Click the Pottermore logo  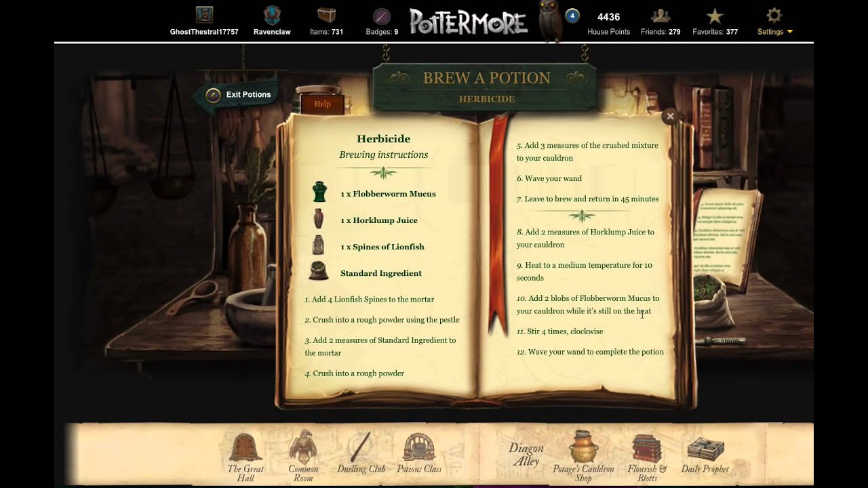pos(469,22)
